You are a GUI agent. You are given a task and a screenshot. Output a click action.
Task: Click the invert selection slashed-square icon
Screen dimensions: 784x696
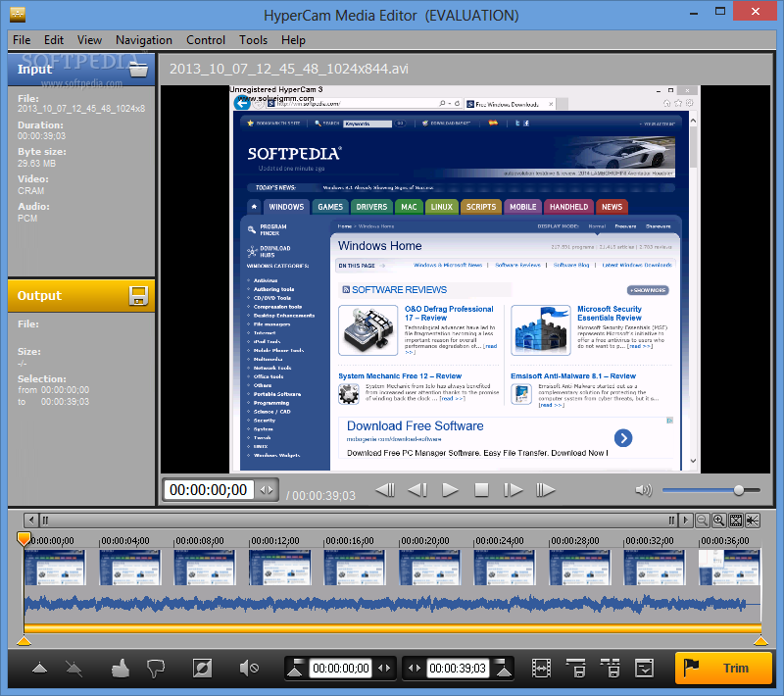click(202, 668)
